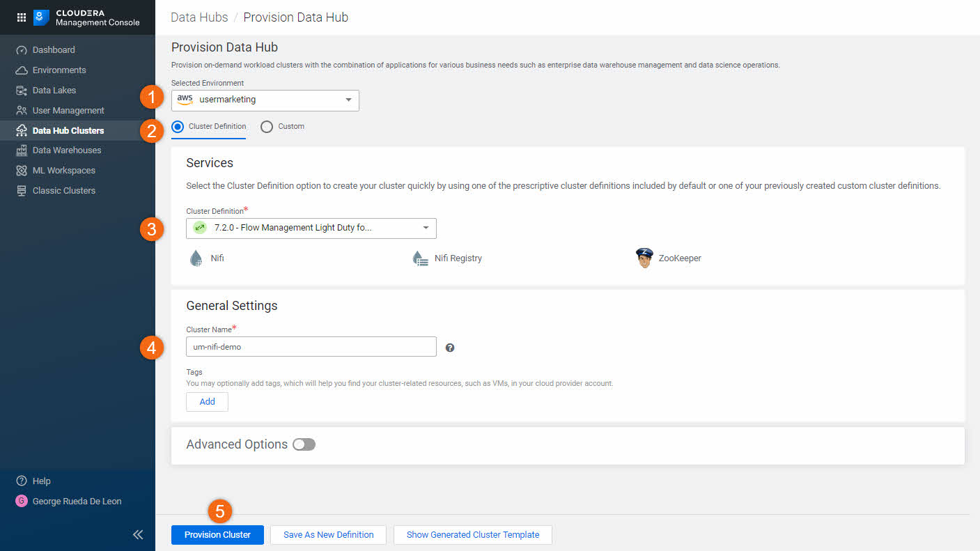This screenshot has width=980, height=551.
Task: Click the Nifi water drop icon
Action: (x=196, y=258)
